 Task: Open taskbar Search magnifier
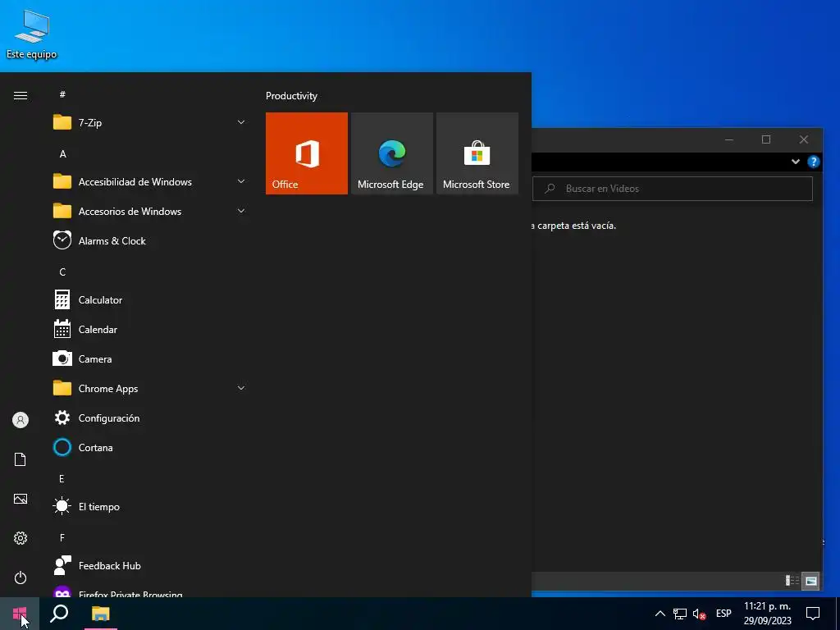[x=59, y=614]
